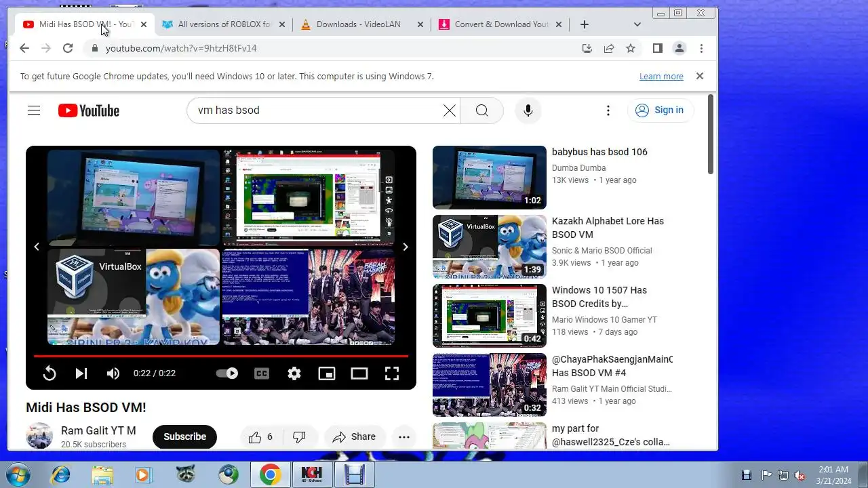Open Ram Galit YT M channel avatar
The width and height of the screenshot is (868, 488).
(x=39, y=436)
